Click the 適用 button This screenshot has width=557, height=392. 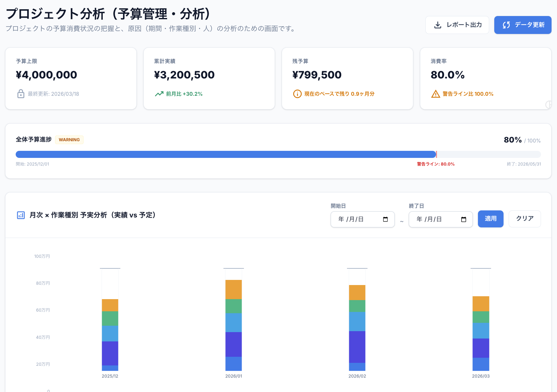point(490,219)
